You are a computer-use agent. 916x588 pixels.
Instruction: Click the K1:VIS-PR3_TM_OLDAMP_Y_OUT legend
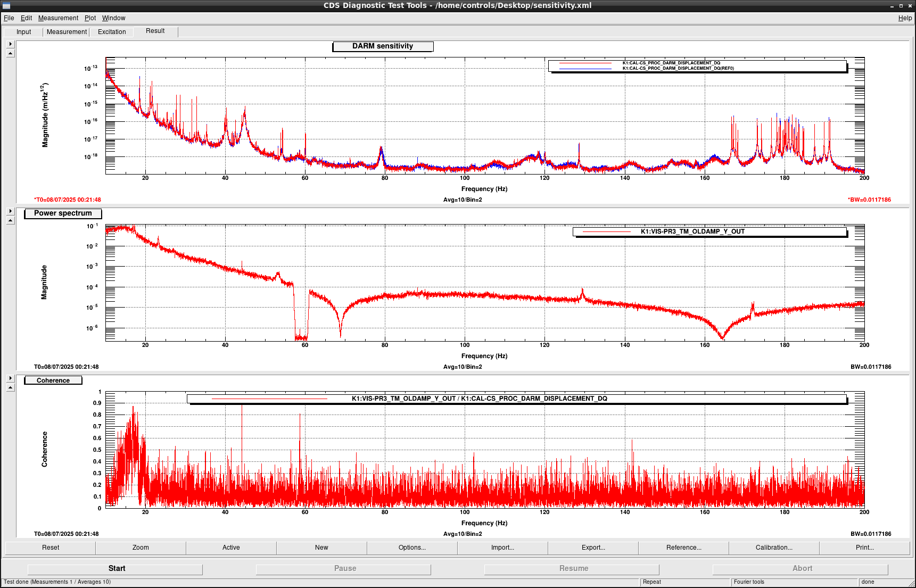pyautogui.click(x=709, y=231)
